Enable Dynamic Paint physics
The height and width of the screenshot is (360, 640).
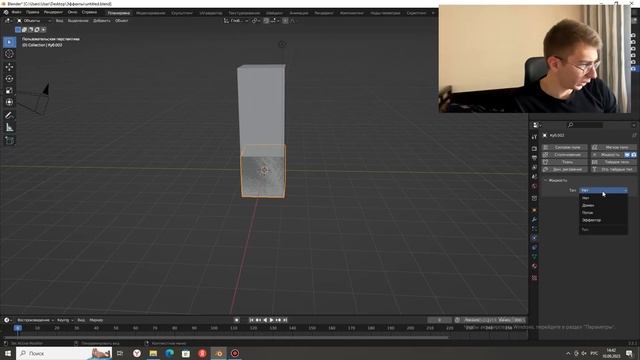[564, 169]
